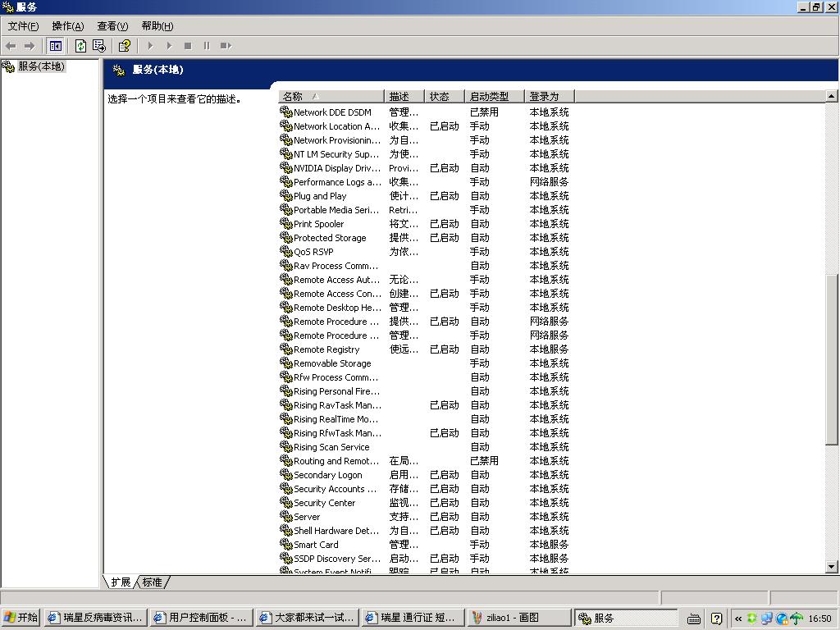Select Remote Access Aut... service
Image resolution: width=840 pixels, height=630 pixels.
tap(336, 280)
